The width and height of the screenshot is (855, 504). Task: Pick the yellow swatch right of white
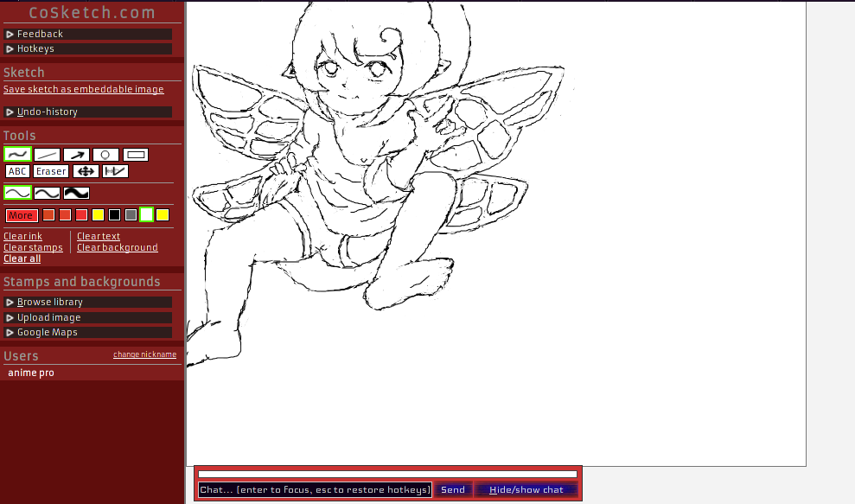(x=163, y=215)
